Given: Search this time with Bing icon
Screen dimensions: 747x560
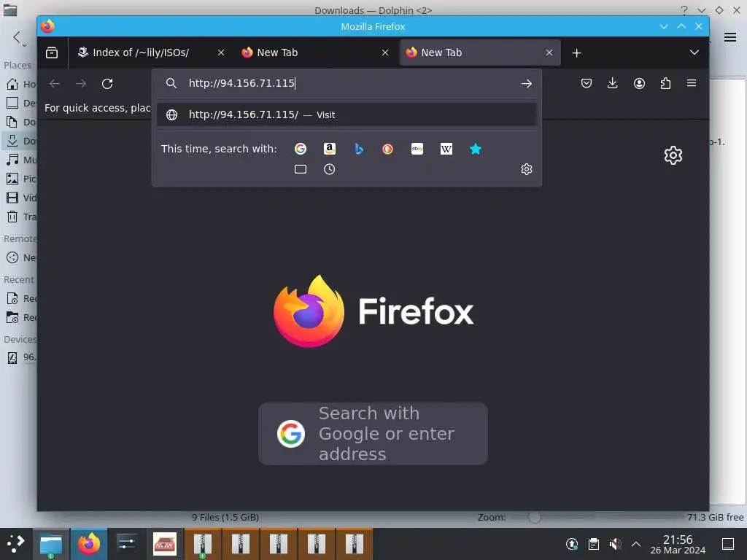Looking at the screenshot, I should tap(359, 149).
